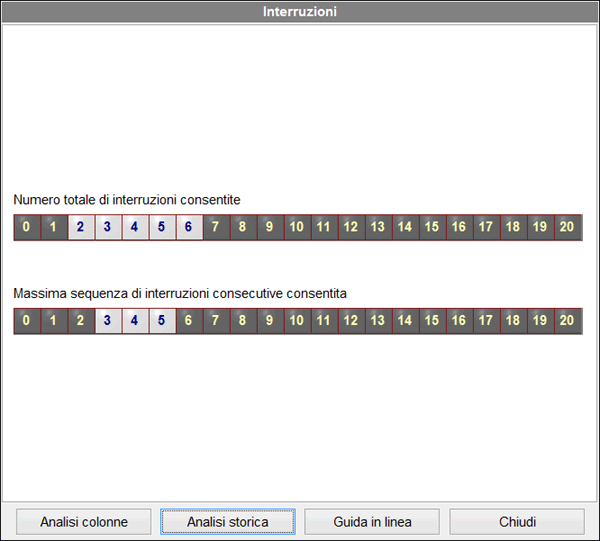Enable 7 in total interruptions row

pyautogui.click(x=215, y=227)
